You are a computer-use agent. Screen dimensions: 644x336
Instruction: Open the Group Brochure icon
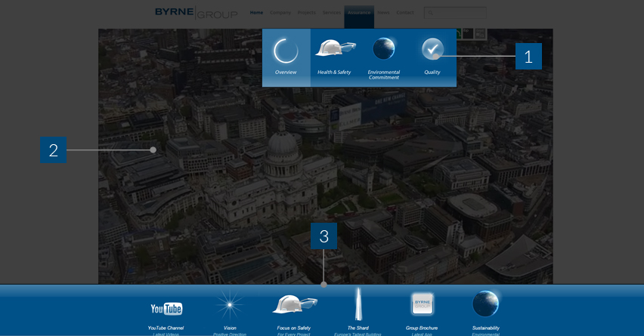pyautogui.click(x=422, y=304)
